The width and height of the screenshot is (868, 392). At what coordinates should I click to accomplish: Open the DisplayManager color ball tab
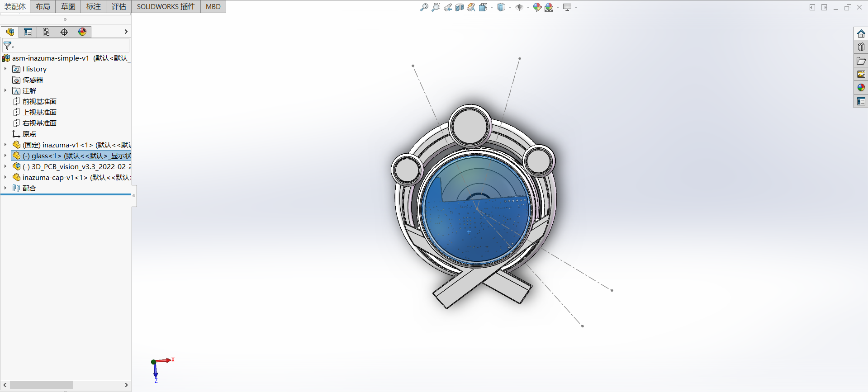(82, 32)
